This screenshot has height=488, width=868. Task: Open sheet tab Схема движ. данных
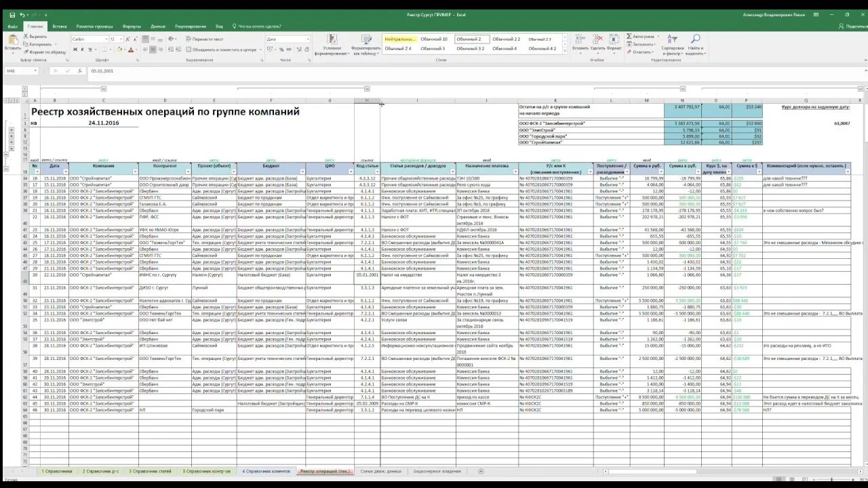tap(381, 470)
